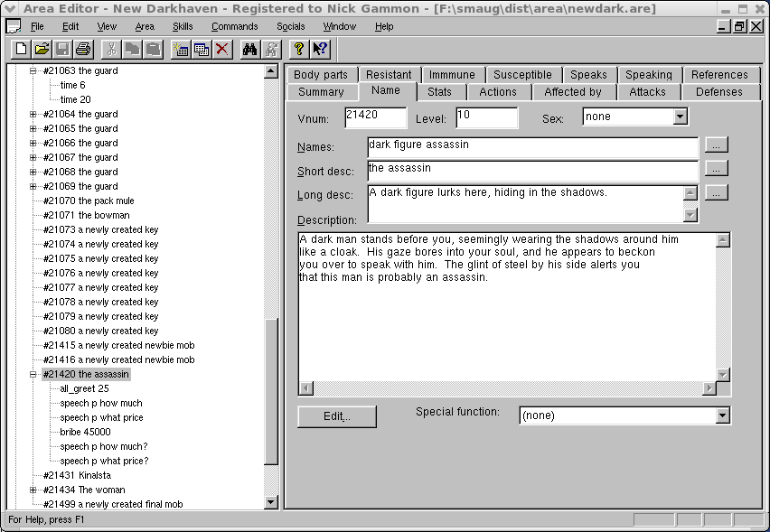The image size is (770, 532).
Task: Click the Save floppy disk icon
Action: point(62,49)
